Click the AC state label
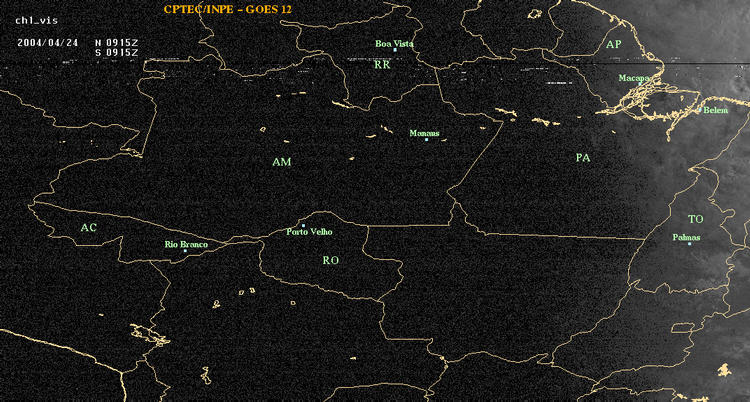The height and width of the screenshot is (402, 750). point(88,227)
